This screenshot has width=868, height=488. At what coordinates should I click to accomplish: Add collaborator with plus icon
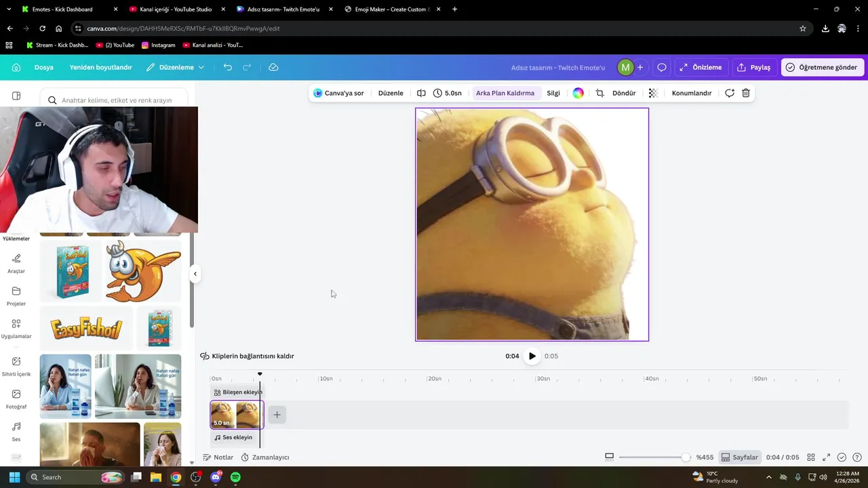(640, 67)
